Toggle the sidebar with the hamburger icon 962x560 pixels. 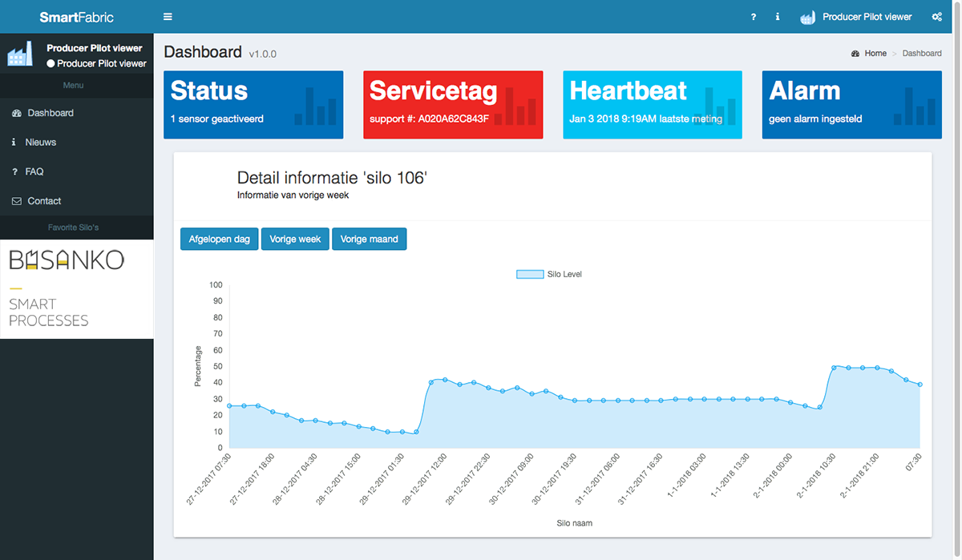(x=167, y=16)
